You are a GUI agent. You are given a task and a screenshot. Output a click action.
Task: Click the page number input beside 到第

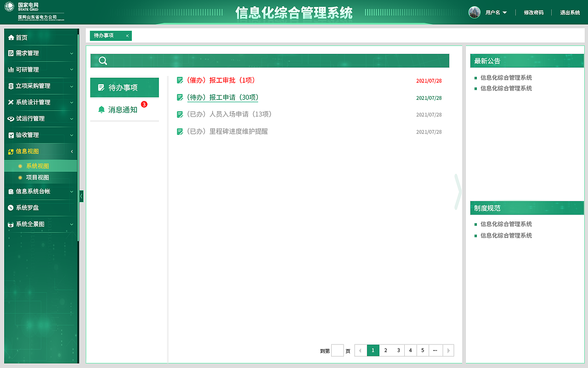pos(337,350)
